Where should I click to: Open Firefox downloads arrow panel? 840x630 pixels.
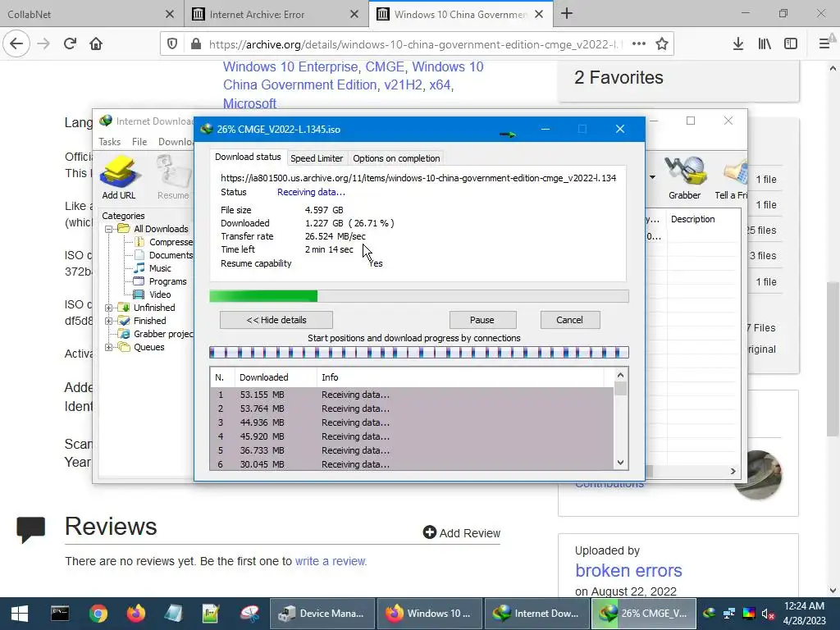point(738,44)
